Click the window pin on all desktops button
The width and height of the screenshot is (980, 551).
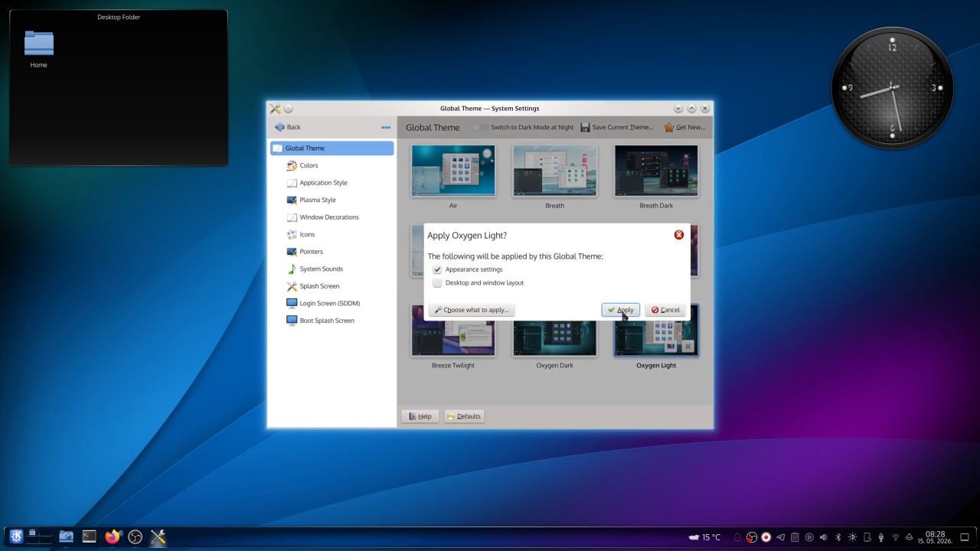pyautogui.click(x=289, y=109)
